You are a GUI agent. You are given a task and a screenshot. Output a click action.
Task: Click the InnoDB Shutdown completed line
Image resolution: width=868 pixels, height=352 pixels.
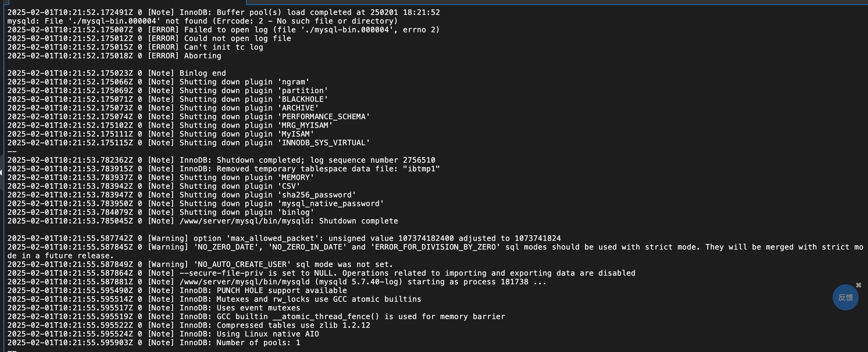click(221, 160)
